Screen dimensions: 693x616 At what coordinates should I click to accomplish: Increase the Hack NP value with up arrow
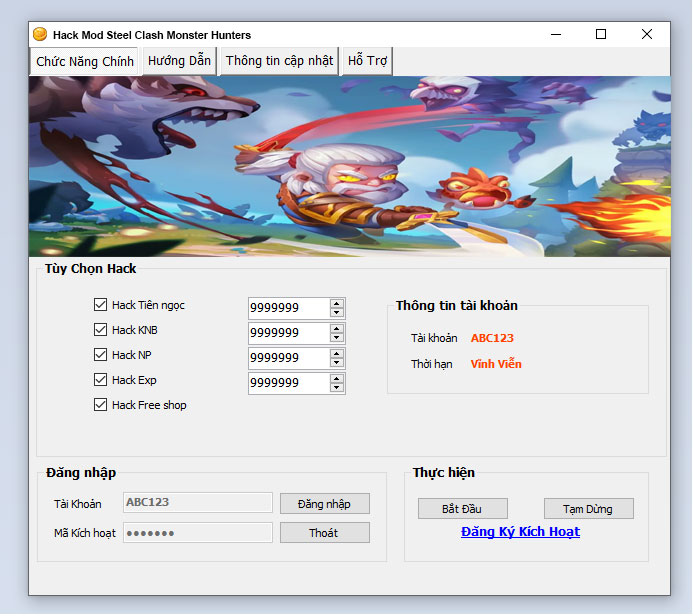[337, 354]
